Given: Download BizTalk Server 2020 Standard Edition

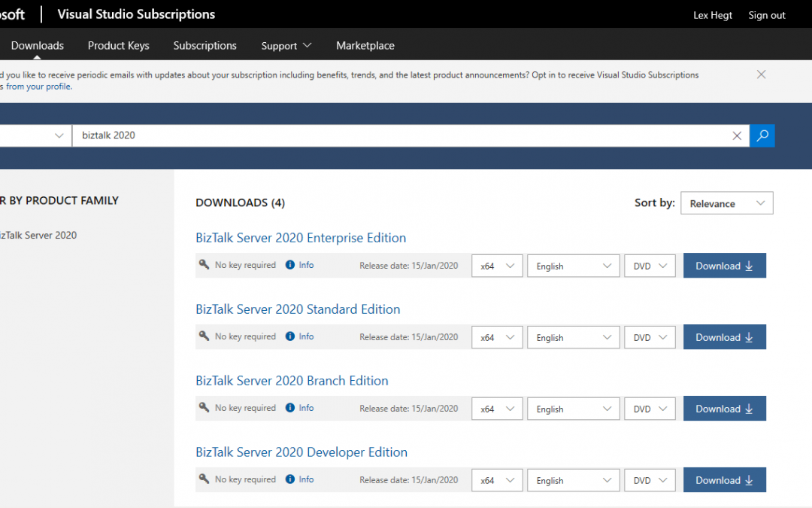Looking at the screenshot, I should coord(725,337).
